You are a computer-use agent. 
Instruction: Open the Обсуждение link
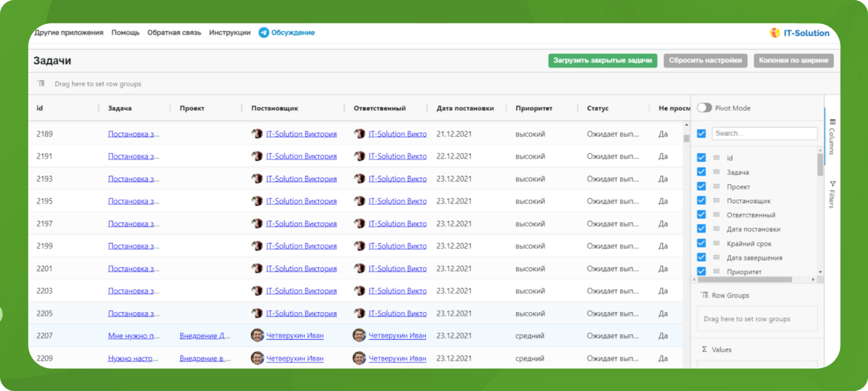coord(293,33)
